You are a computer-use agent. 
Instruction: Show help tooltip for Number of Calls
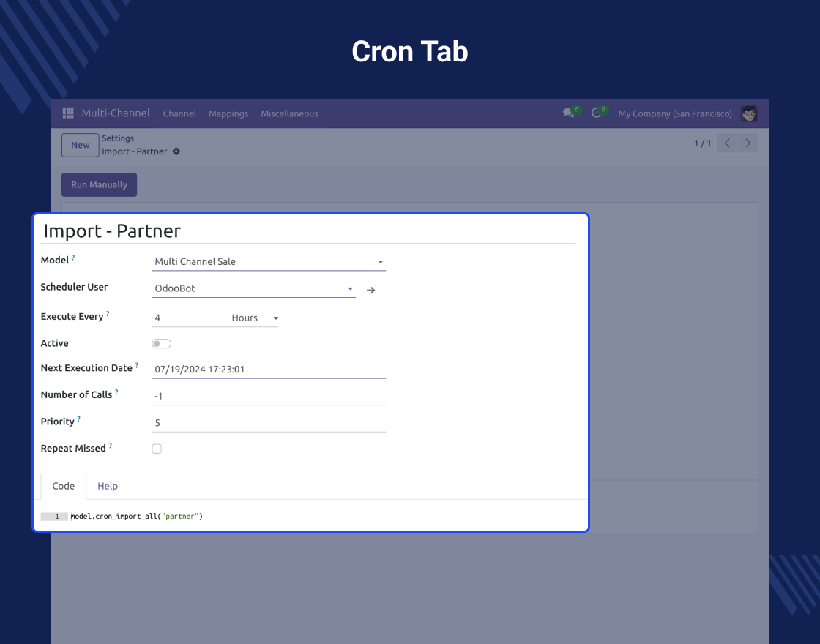pyautogui.click(x=116, y=392)
